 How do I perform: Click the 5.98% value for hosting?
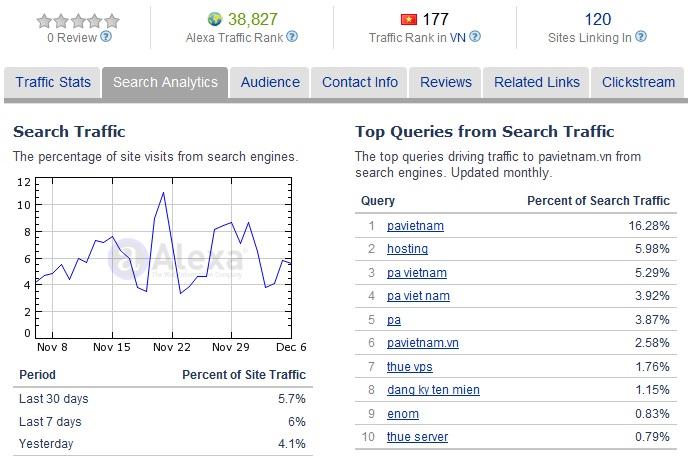point(652,249)
